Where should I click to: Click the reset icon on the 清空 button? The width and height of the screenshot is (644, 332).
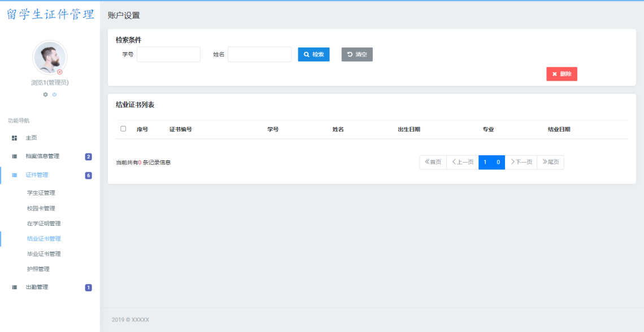coord(349,54)
